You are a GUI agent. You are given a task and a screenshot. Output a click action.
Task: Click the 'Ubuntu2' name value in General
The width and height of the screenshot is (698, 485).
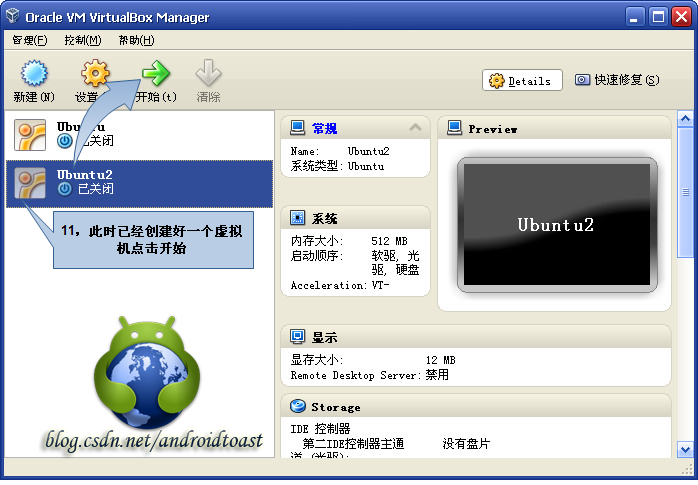click(x=369, y=151)
